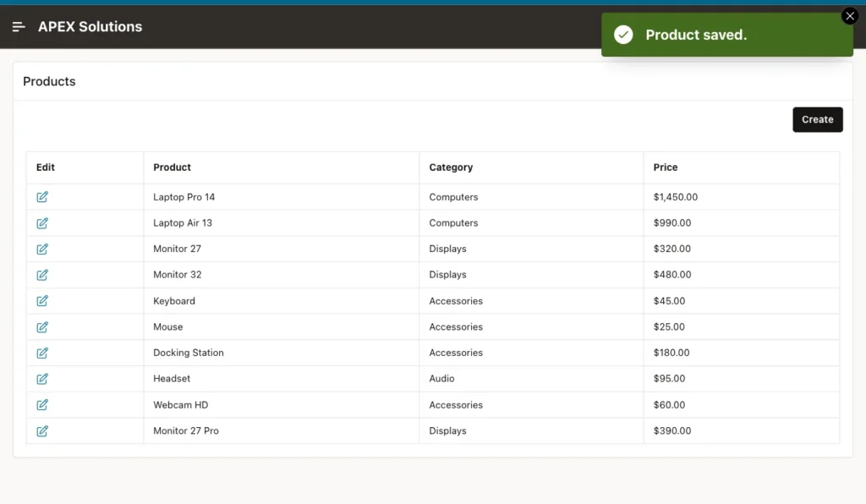Click the Create button
The image size is (866, 504).
pos(818,119)
